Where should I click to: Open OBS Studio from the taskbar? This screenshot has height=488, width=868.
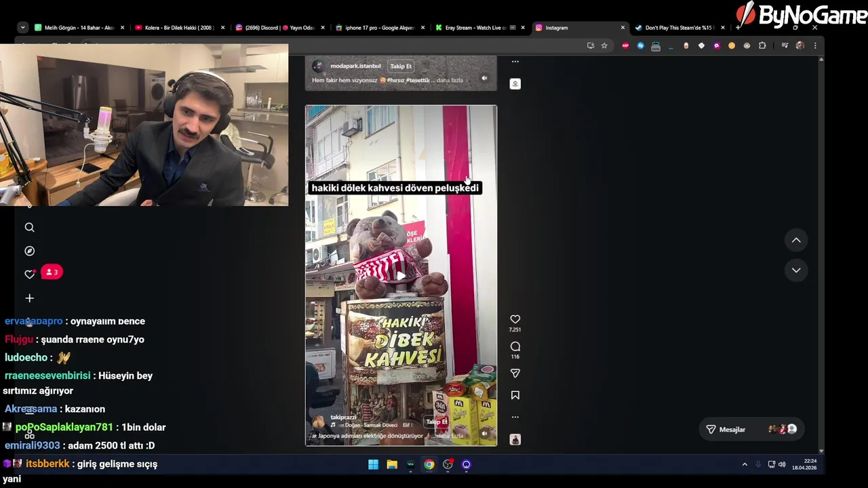coord(448,464)
